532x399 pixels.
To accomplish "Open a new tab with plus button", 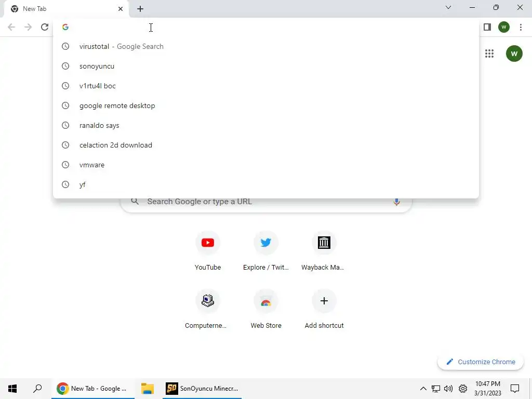I will coord(140,9).
